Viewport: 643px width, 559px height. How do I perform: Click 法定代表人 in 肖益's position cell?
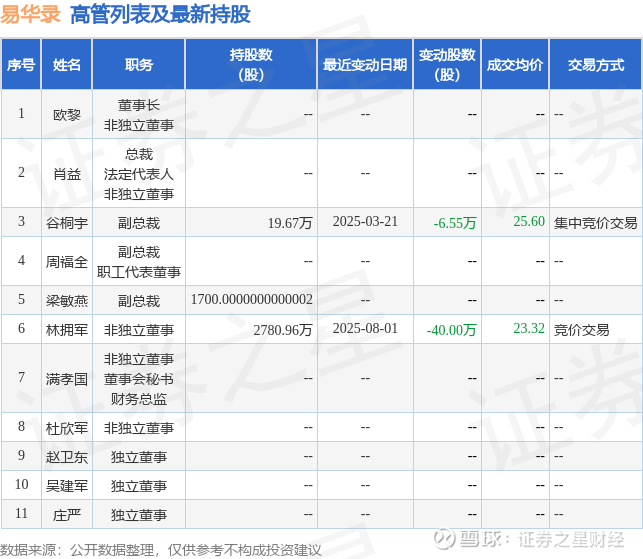[x=139, y=174]
